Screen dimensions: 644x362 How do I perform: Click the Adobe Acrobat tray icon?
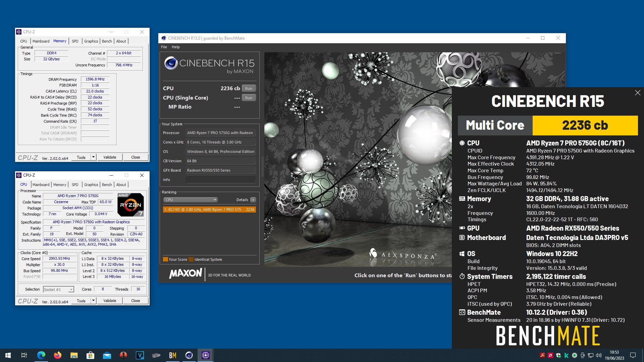pos(542,355)
